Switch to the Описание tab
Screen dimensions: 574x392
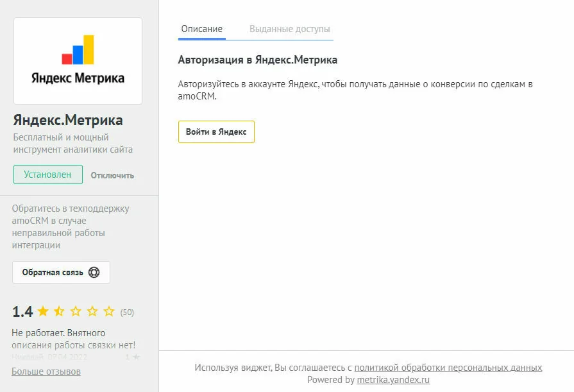point(202,29)
